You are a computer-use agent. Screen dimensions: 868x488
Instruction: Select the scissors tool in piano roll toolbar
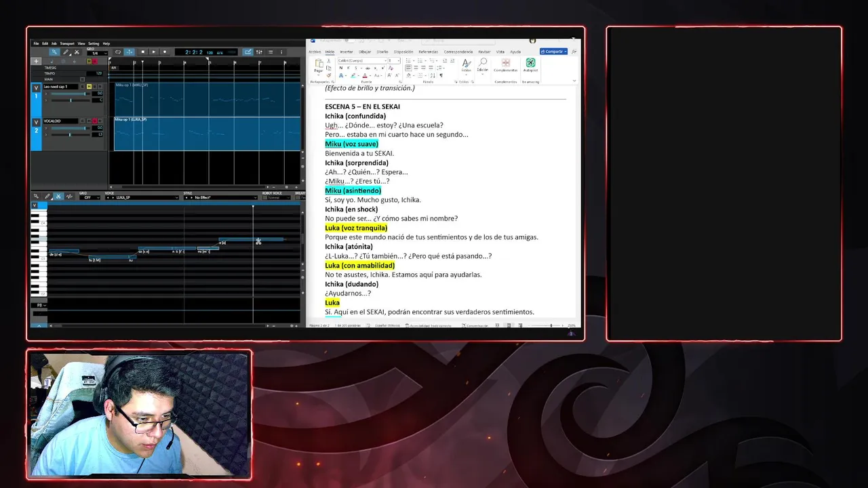point(58,197)
